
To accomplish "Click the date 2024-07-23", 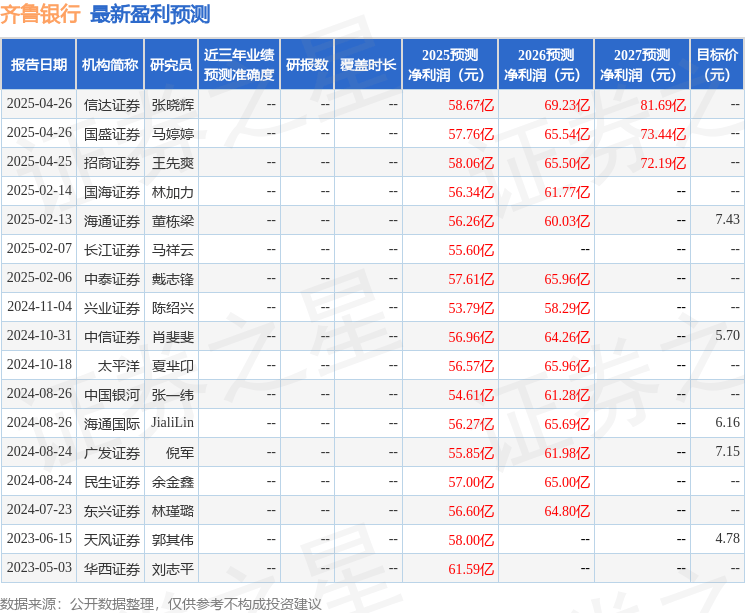I will pos(39,509).
